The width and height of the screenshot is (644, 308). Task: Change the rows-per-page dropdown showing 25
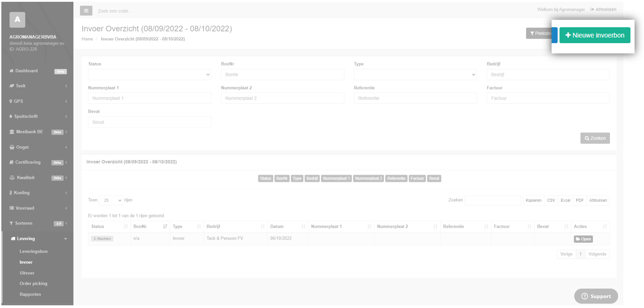(111, 200)
